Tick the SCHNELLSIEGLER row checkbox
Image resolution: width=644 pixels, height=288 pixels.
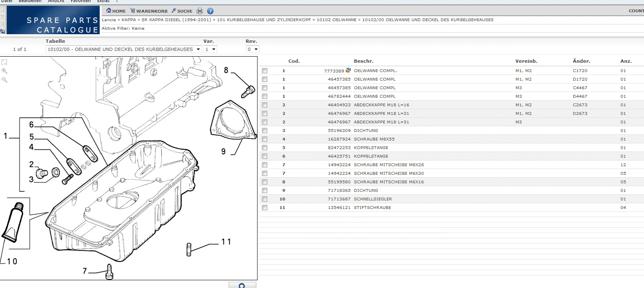265,199
